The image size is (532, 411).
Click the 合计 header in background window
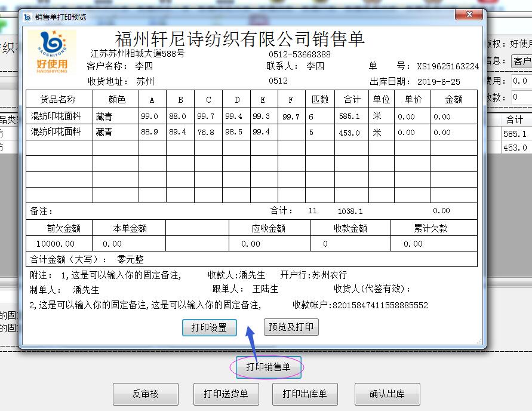pyautogui.click(x=515, y=119)
